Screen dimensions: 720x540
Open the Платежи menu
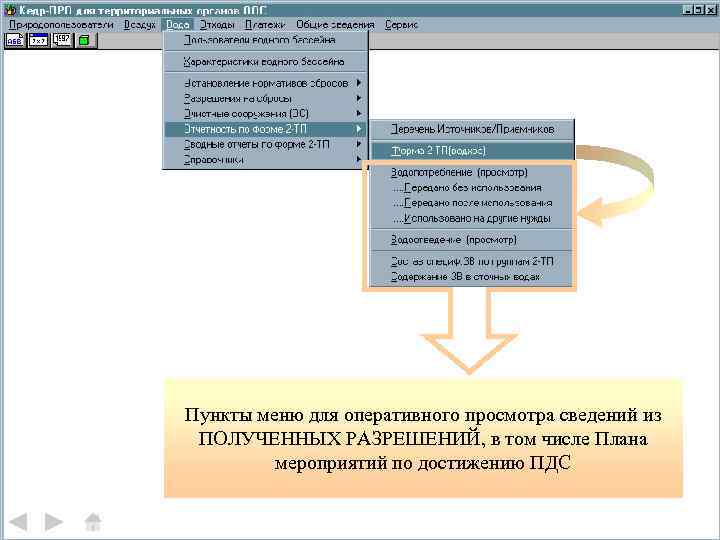click(265, 25)
